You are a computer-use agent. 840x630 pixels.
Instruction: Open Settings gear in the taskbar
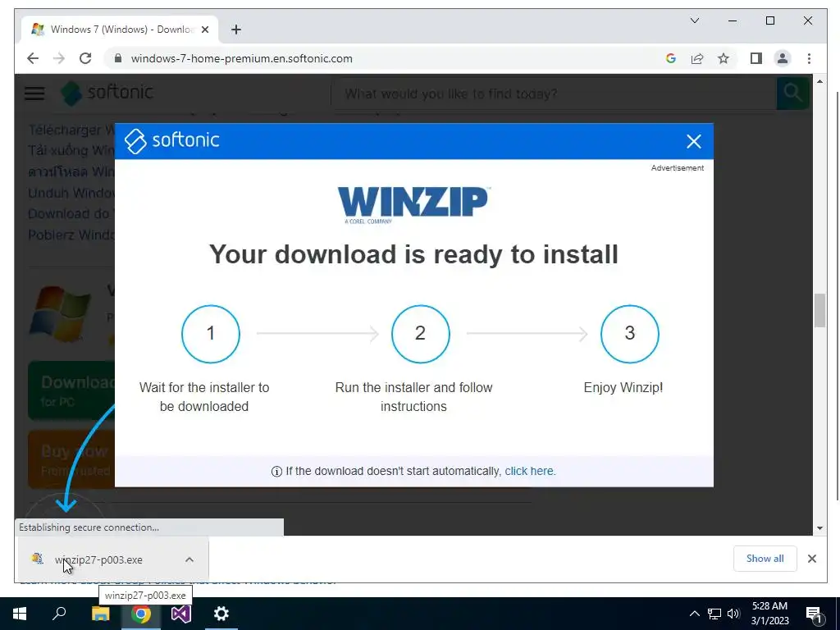(x=221, y=614)
